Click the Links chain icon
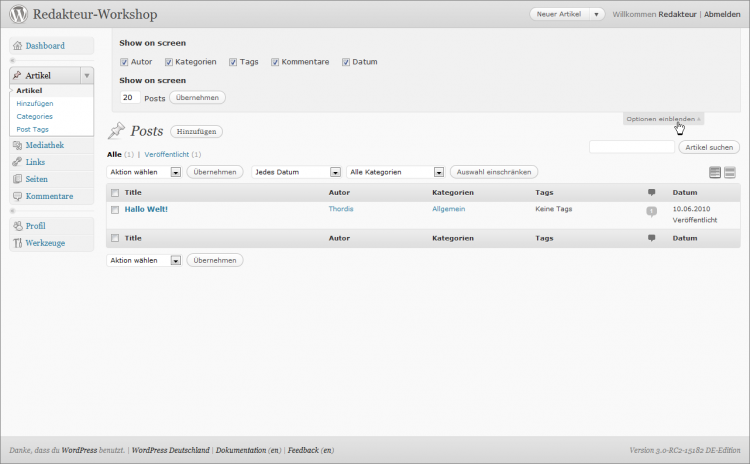The image size is (750, 464). pyautogui.click(x=17, y=162)
